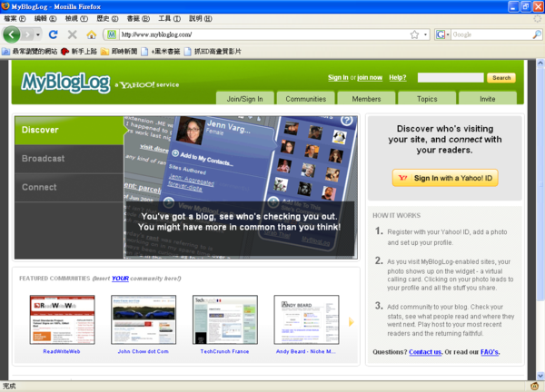Open the 歷史 menu
Image resolution: width=545 pixels, height=392 pixels.
(107, 19)
